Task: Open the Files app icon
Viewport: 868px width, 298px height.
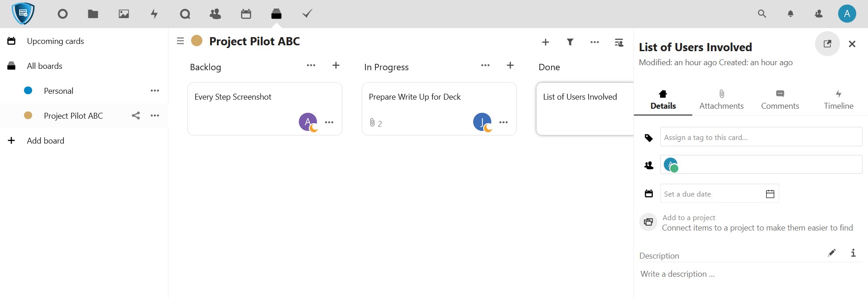Action: pyautogui.click(x=93, y=14)
